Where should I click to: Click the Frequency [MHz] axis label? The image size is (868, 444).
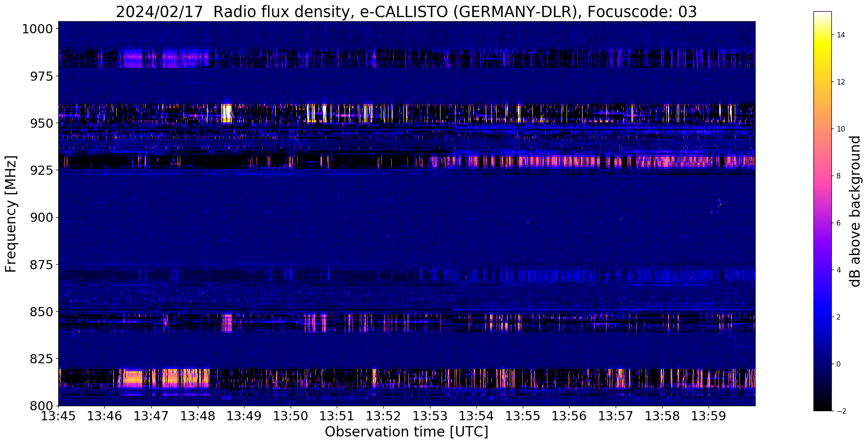[11, 214]
